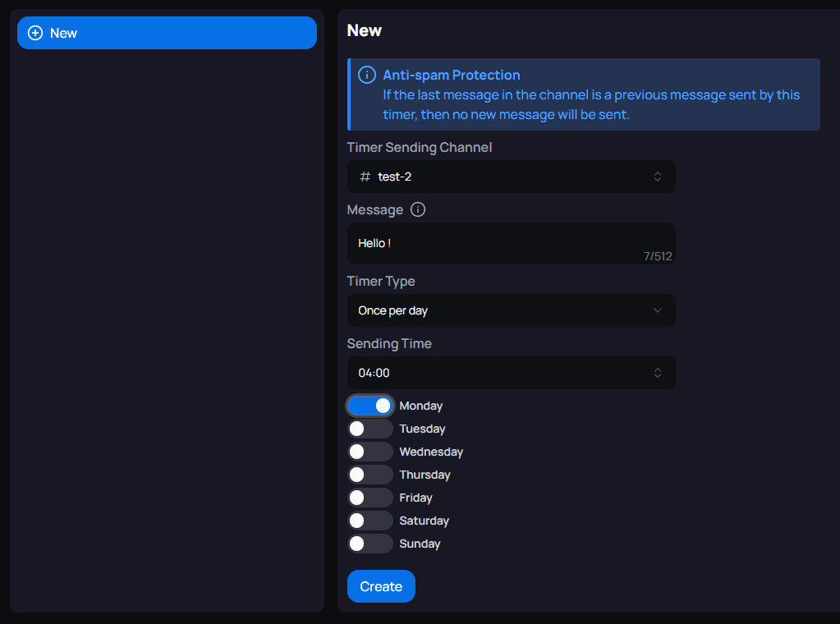Click the up-down arrows in channel selector
The width and height of the screenshot is (840, 624).
click(x=657, y=177)
